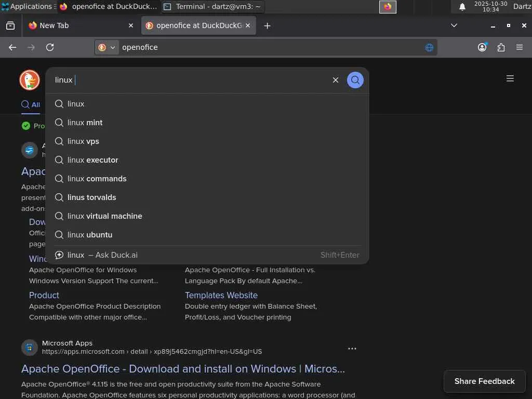Viewport: 532px width, 399px height.
Task: Click Share Feedback button
Action: click(x=484, y=381)
